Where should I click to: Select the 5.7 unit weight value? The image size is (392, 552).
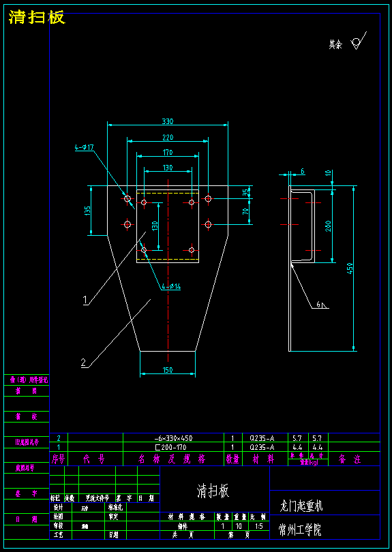click(298, 438)
